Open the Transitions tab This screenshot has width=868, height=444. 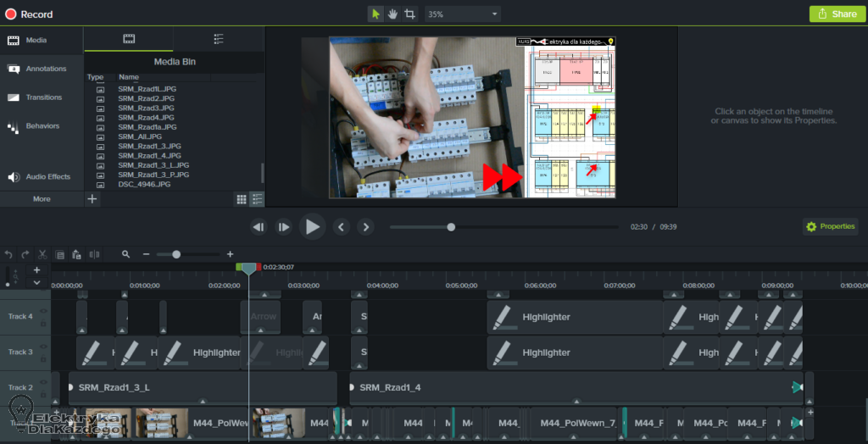click(x=41, y=97)
